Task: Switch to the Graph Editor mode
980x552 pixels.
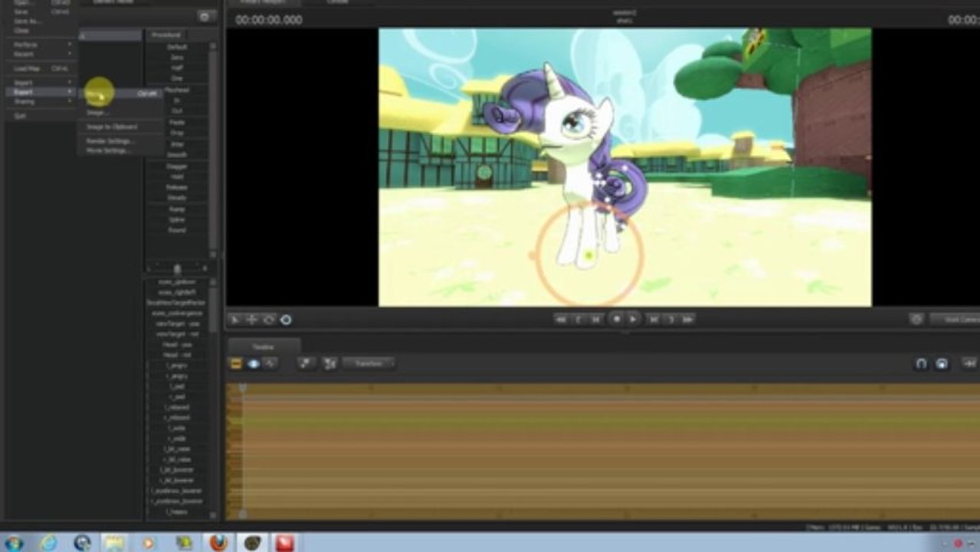Action: (x=270, y=363)
